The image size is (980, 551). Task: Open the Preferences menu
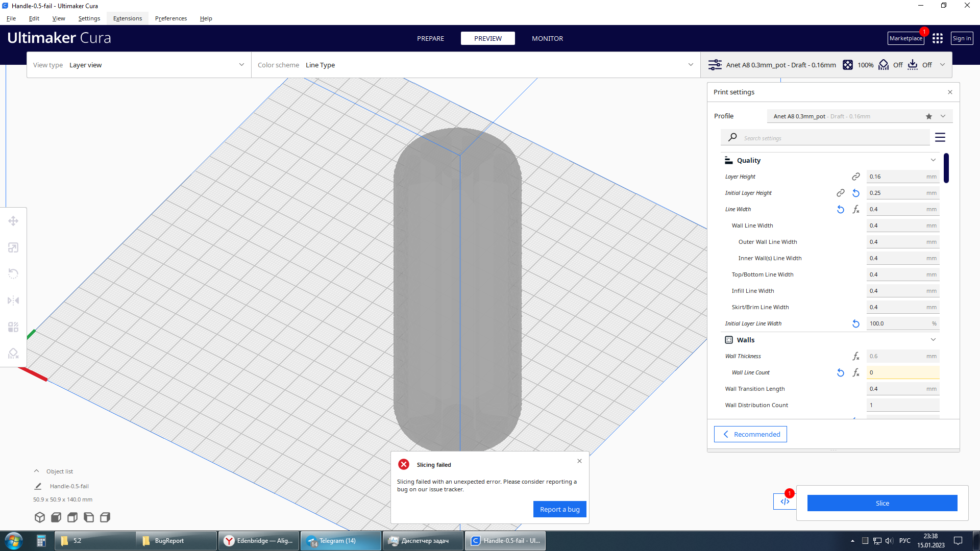pyautogui.click(x=171, y=18)
